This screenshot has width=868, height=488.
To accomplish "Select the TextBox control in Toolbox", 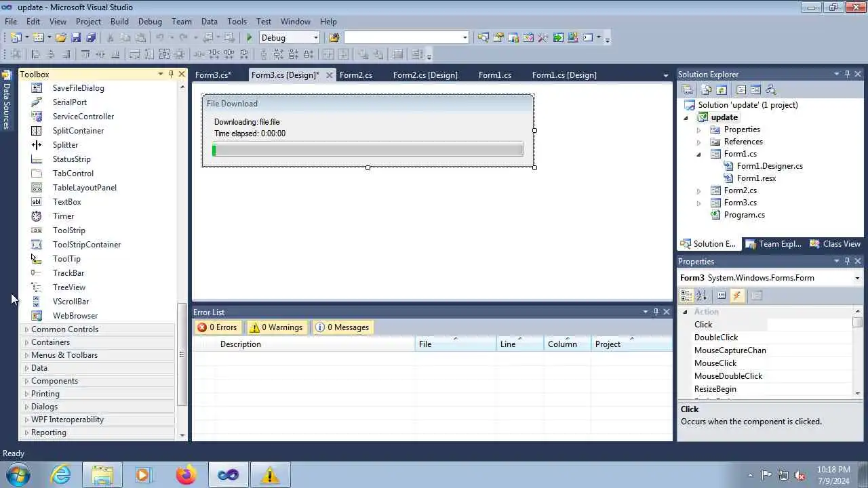I will coord(67,202).
